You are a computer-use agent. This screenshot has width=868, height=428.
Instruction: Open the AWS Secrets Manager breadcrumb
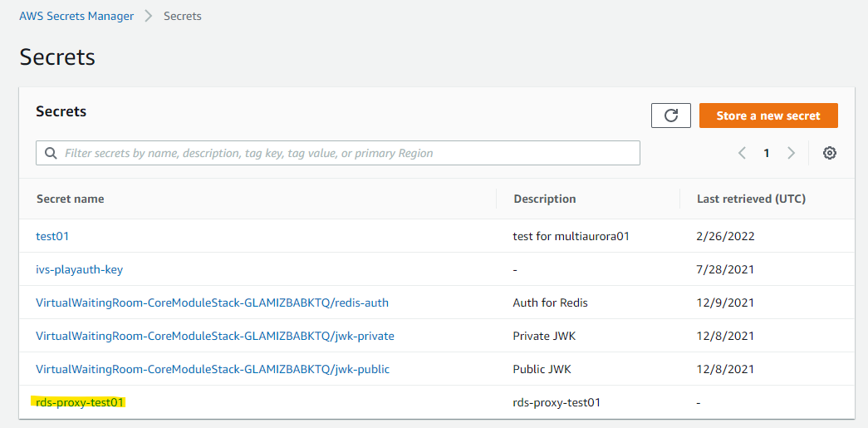pyautogui.click(x=76, y=16)
